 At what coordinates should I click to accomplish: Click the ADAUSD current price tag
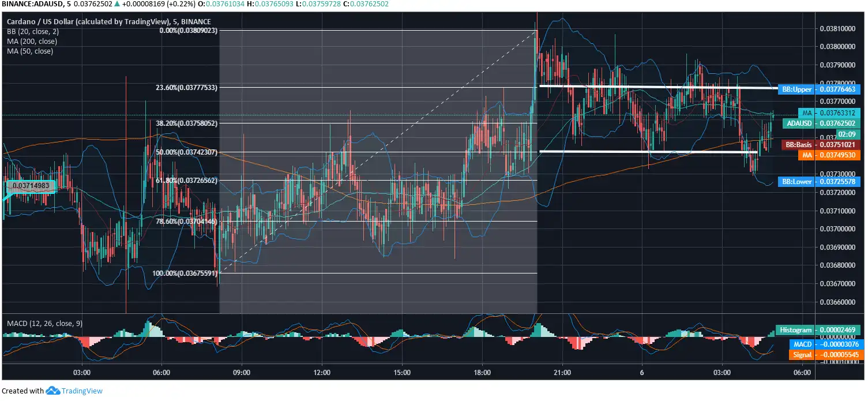(x=821, y=123)
